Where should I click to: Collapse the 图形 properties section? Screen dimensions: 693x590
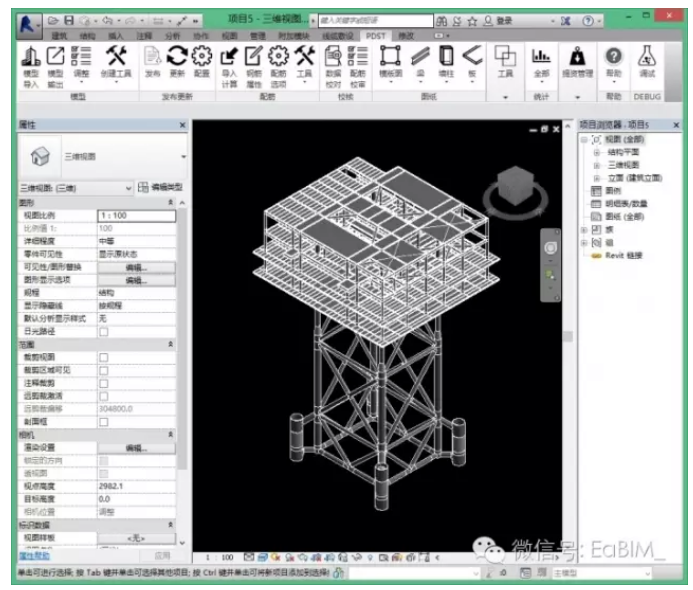click(x=171, y=202)
